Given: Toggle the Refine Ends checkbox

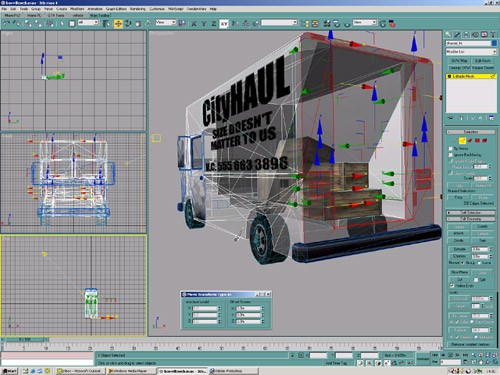Looking at the screenshot, I should 452,286.
